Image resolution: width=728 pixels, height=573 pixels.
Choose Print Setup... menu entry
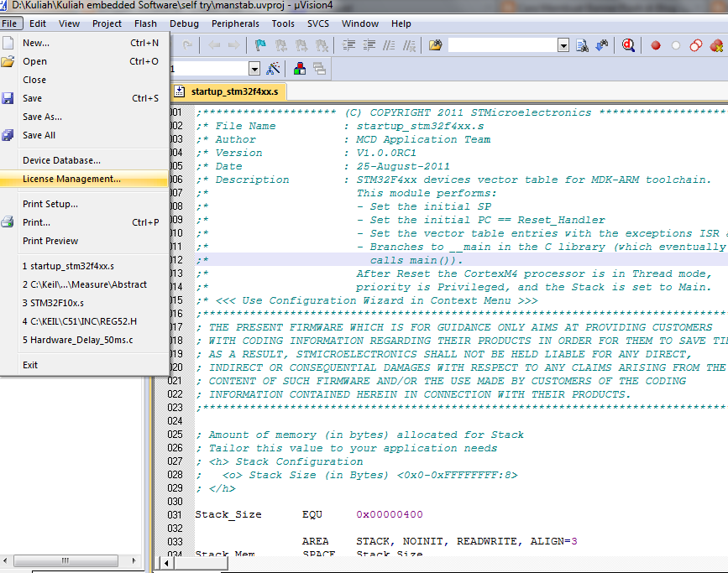click(x=85, y=204)
